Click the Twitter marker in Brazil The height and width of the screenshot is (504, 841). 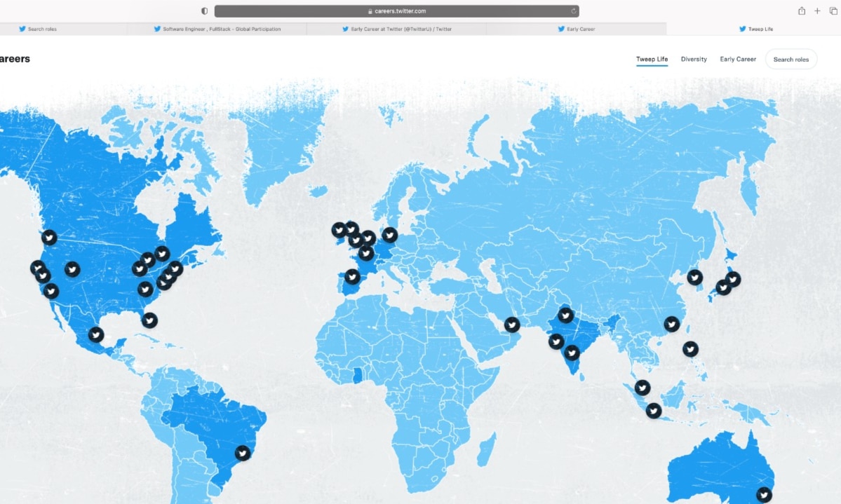tap(243, 453)
